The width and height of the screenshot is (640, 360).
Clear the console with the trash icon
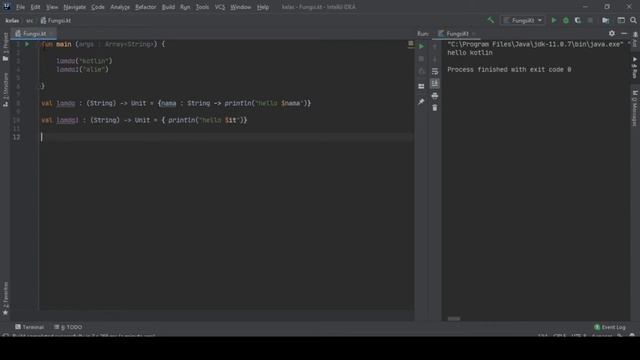(x=435, y=108)
